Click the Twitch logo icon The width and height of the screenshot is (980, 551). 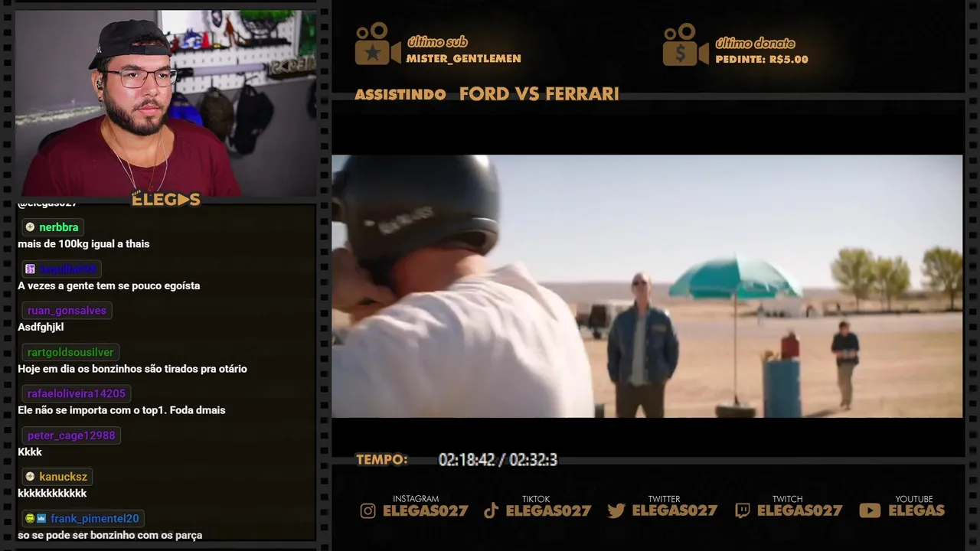742,511
